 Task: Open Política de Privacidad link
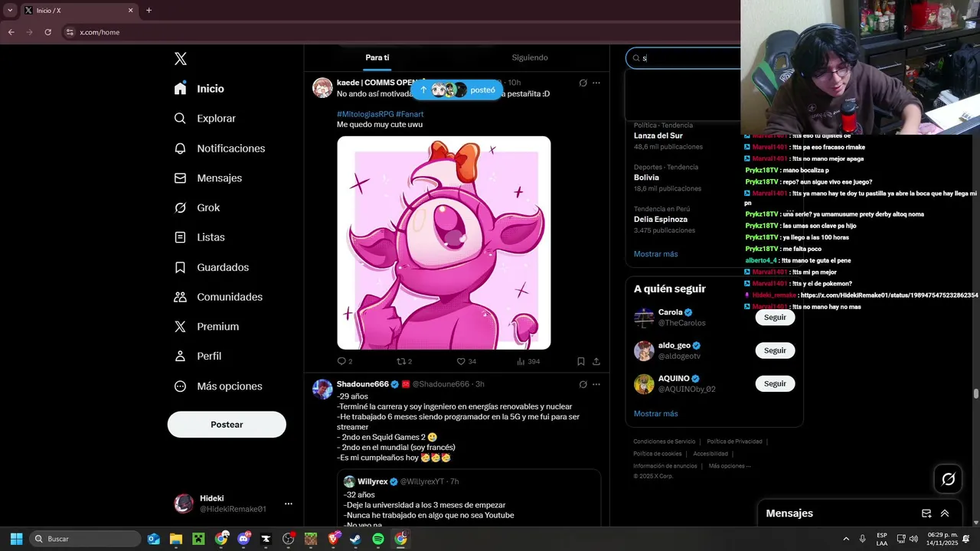pyautogui.click(x=734, y=442)
